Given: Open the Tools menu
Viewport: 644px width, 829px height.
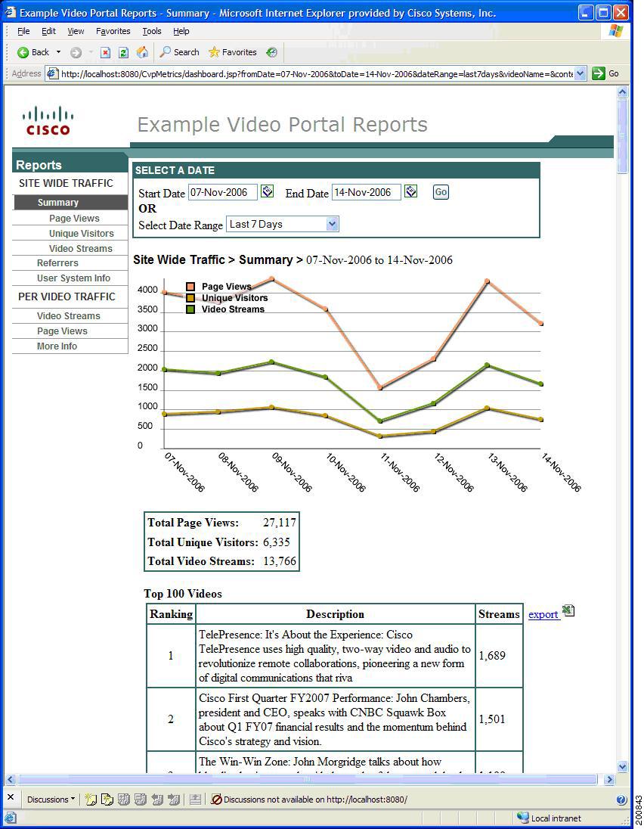Looking at the screenshot, I should pyautogui.click(x=151, y=31).
